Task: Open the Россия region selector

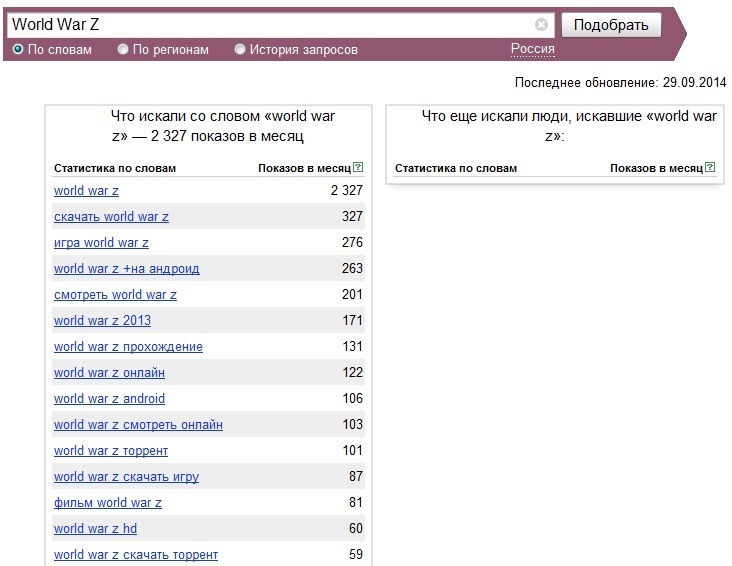Action: click(533, 49)
